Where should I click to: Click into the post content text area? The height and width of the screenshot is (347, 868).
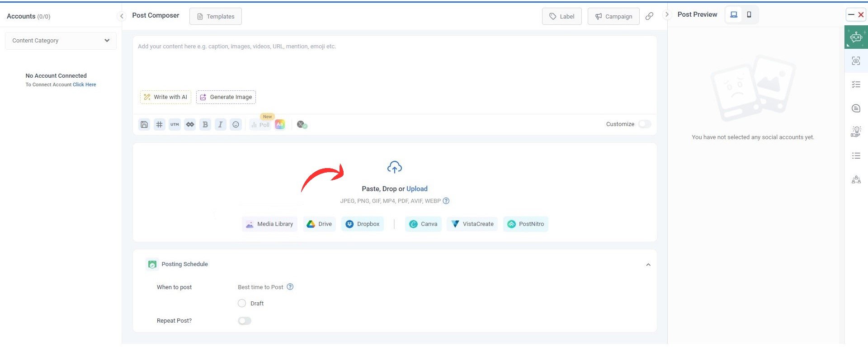tap(393, 63)
